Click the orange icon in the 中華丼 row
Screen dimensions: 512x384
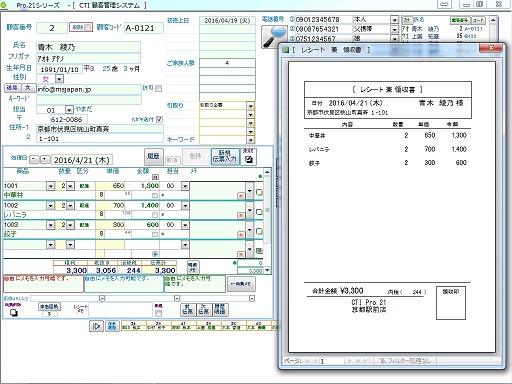coord(241,196)
